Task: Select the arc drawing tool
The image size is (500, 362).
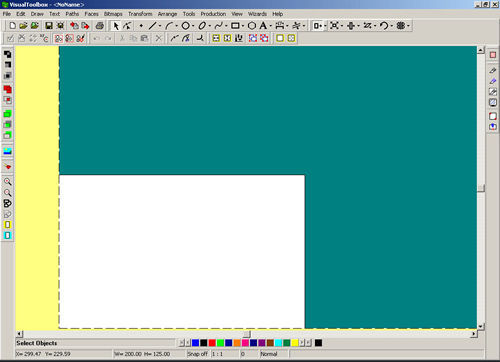Action: coord(170,26)
